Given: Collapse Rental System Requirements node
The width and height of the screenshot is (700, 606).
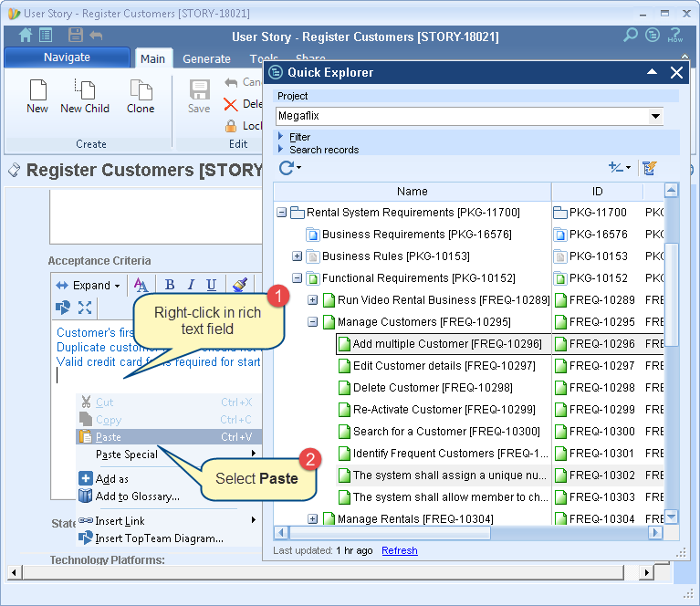Looking at the screenshot, I should (281, 212).
